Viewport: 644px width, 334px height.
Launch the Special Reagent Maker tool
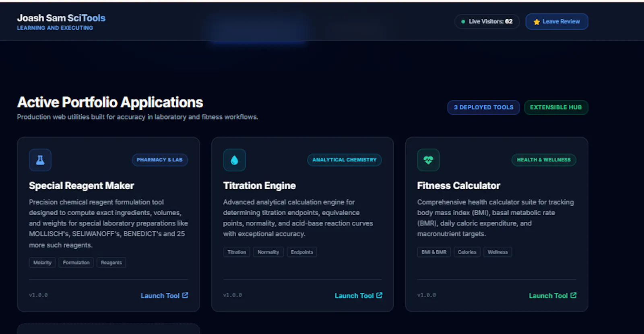[x=164, y=296]
